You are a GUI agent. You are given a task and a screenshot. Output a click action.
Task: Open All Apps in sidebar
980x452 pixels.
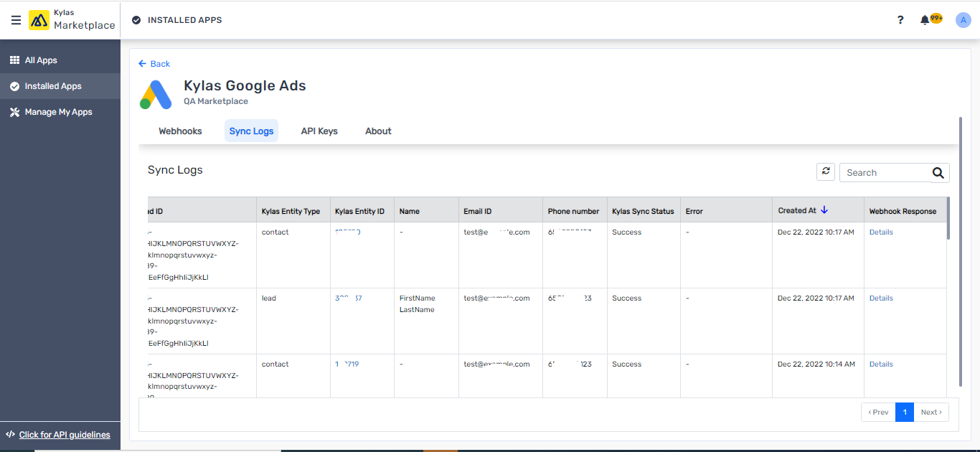coord(60,60)
